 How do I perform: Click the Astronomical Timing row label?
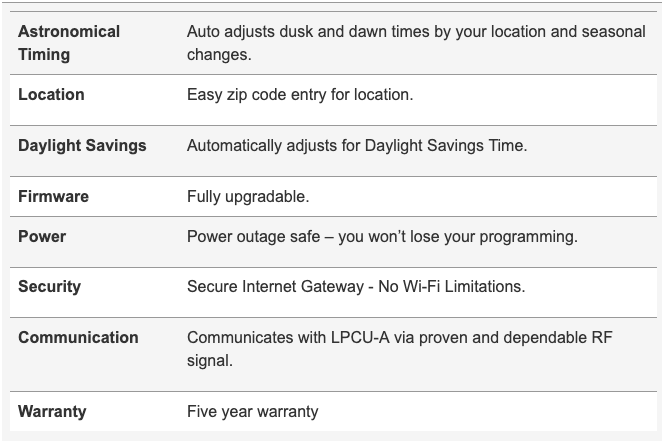coord(68,43)
